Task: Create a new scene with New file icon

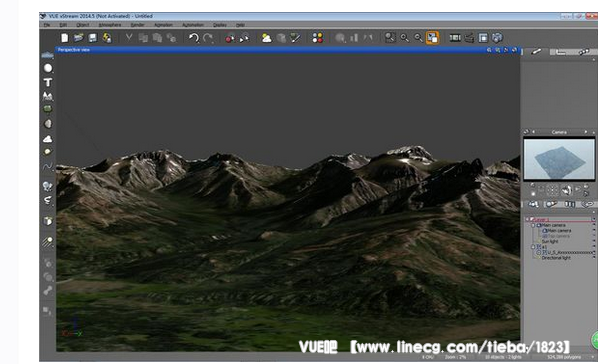Action: [x=64, y=38]
